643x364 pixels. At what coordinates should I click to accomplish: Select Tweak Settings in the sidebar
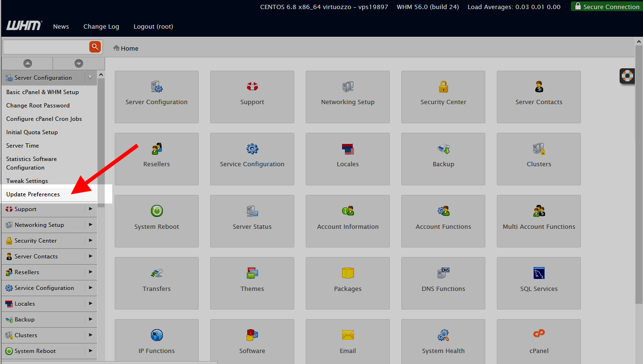pos(27,181)
